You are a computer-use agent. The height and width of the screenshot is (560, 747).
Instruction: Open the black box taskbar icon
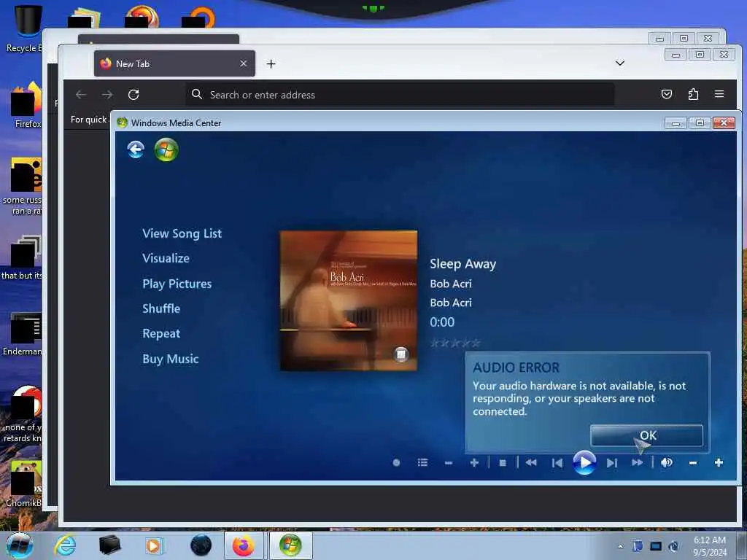pyautogui.click(x=109, y=545)
